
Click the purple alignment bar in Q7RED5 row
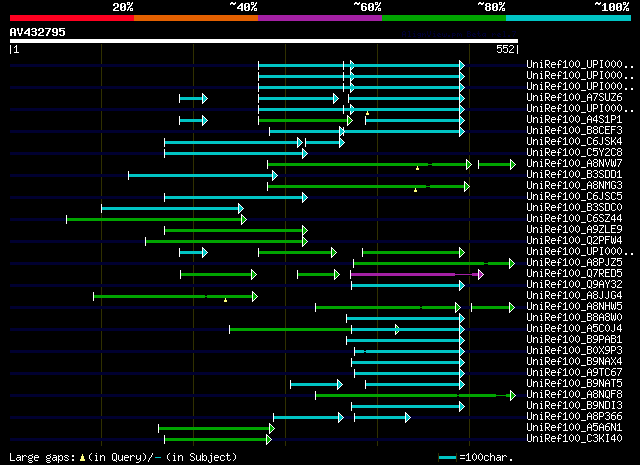[x=417, y=274]
